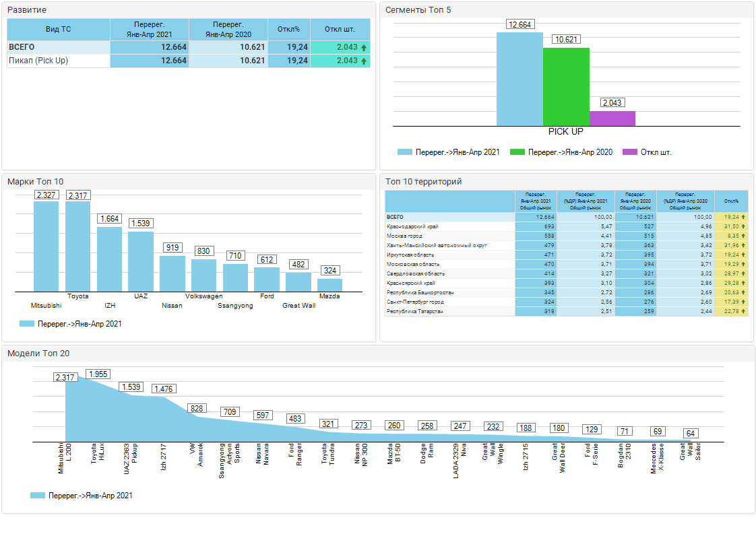
Task: Click the Mazda bar labeled 324
Action: [329, 285]
